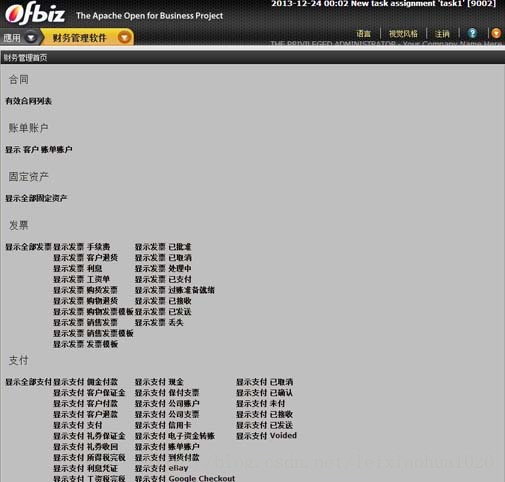Open the help question mark icon

[x=472, y=33]
